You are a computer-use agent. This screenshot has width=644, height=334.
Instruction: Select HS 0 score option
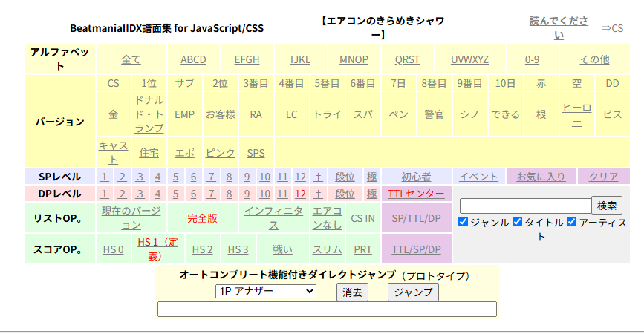(x=113, y=250)
